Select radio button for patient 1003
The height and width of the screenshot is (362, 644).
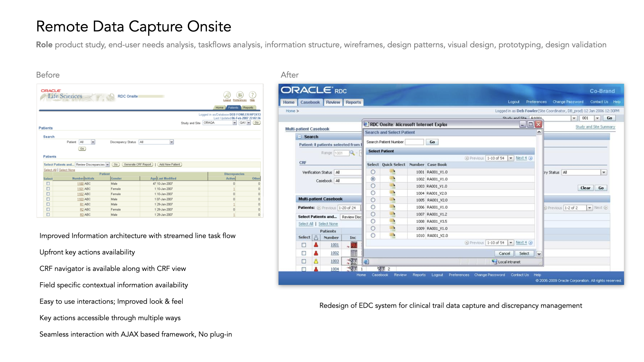coord(373,186)
